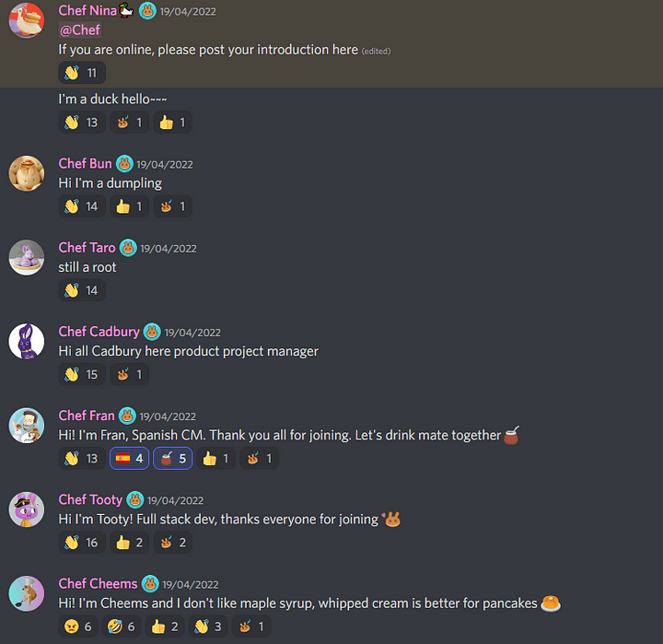
Task: Toggle the Spanish flag reaction on Fran's message
Action: pyautogui.click(x=130, y=458)
